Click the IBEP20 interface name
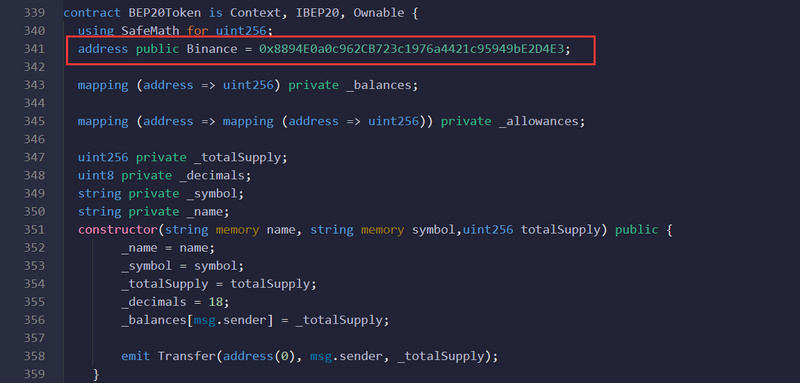This screenshot has height=383, width=800. 317,13
